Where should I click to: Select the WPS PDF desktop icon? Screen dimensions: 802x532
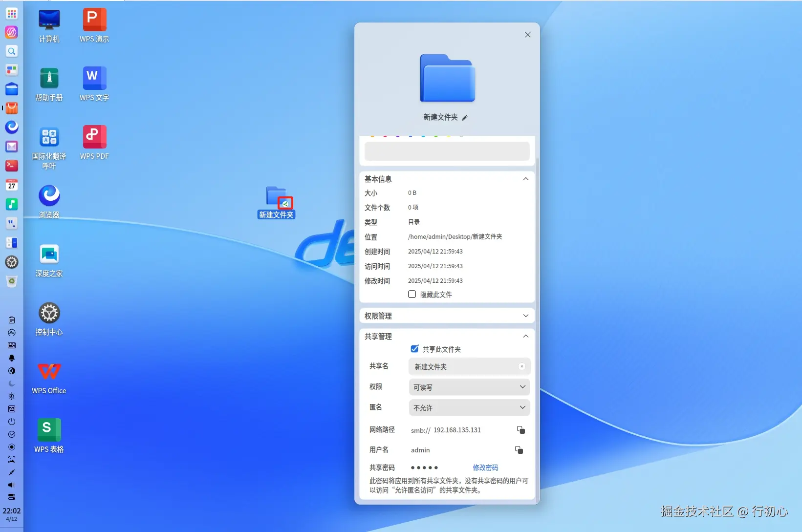pos(94,143)
